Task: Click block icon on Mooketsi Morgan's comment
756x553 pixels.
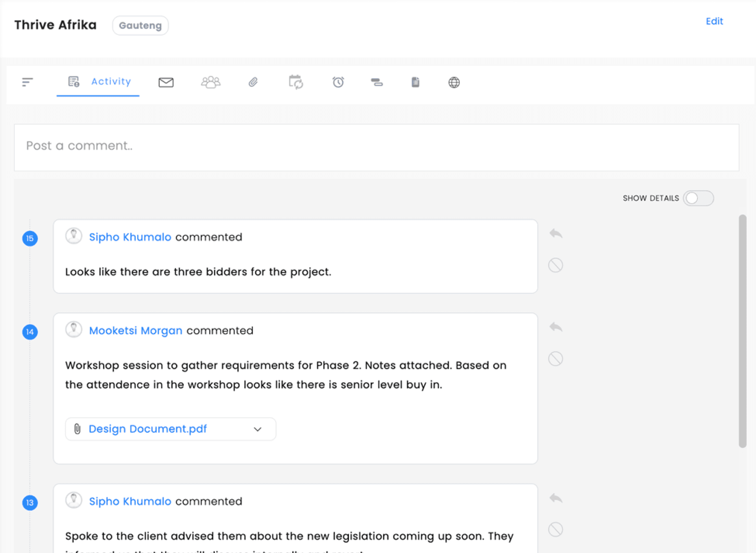Action: coord(555,359)
